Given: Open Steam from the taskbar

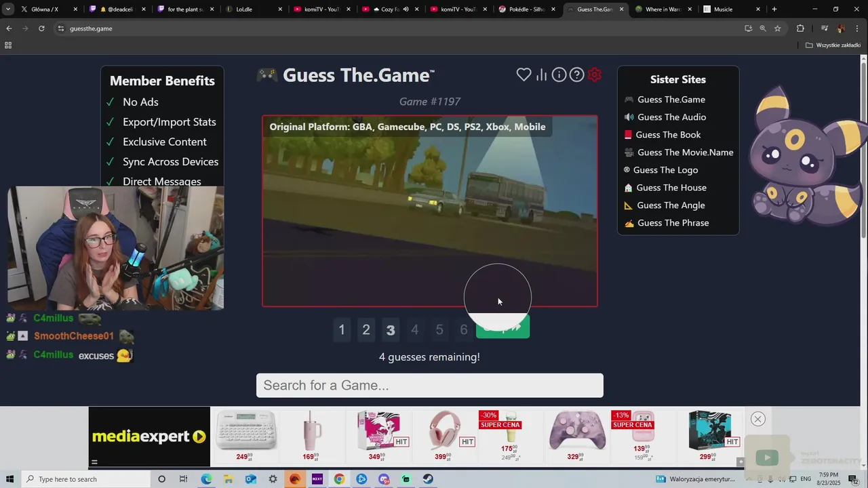Looking at the screenshot, I should [428, 479].
